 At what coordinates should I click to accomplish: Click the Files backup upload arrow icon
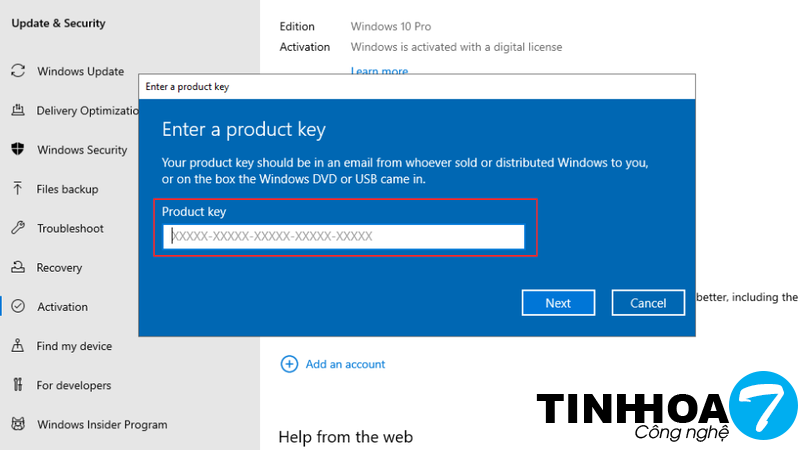point(17,189)
